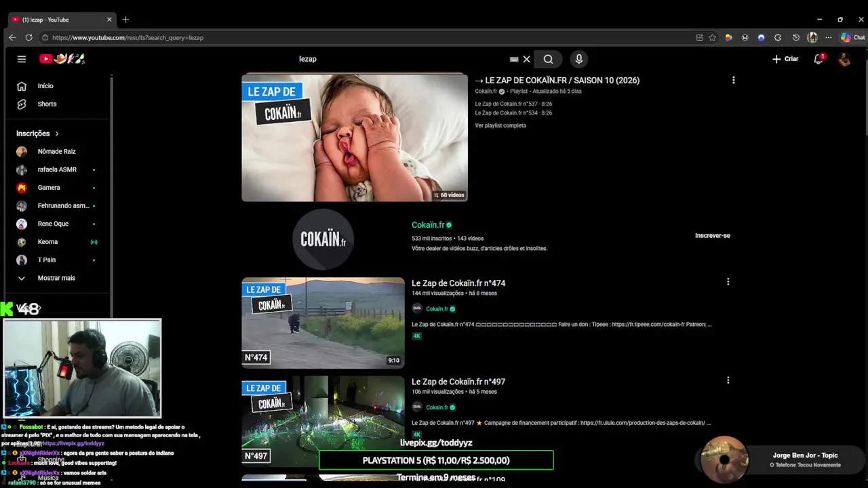The image size is (868, 488).
Task: Open Ver playlist completa link
Action: click(x=500, y=125)
